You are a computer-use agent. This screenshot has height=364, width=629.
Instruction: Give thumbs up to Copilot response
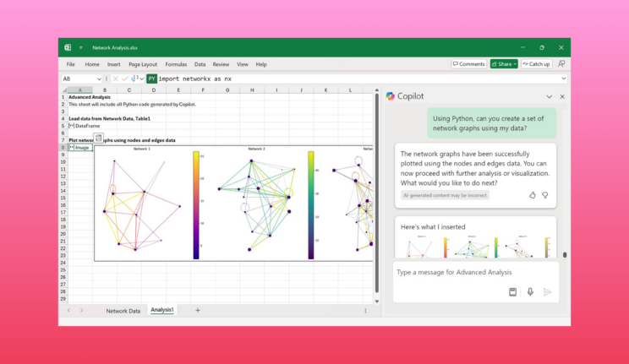pyautogui.click(x=533, y=195)
